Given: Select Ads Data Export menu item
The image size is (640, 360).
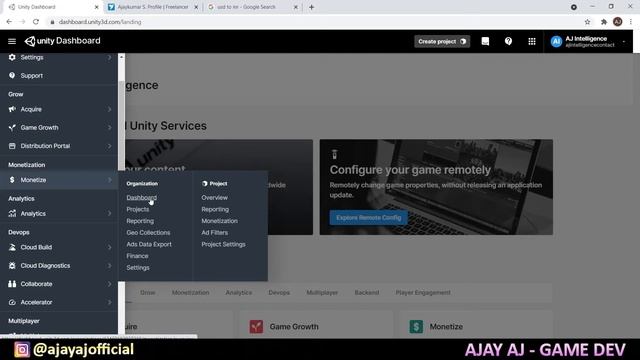Looking at the screenshot, I should tap(149, 244).
